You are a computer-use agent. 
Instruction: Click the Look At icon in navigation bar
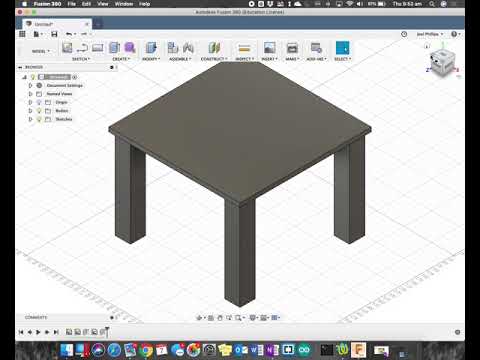211,318
